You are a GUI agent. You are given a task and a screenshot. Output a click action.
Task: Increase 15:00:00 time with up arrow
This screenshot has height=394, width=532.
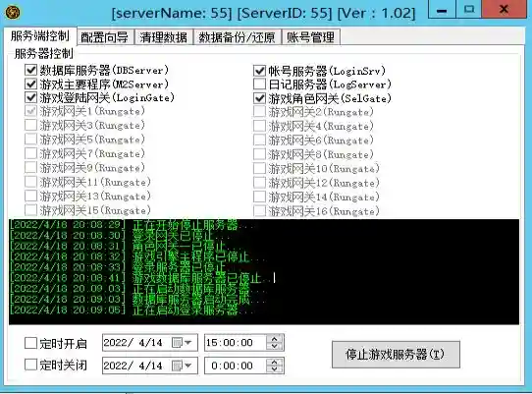pos(274,339)
